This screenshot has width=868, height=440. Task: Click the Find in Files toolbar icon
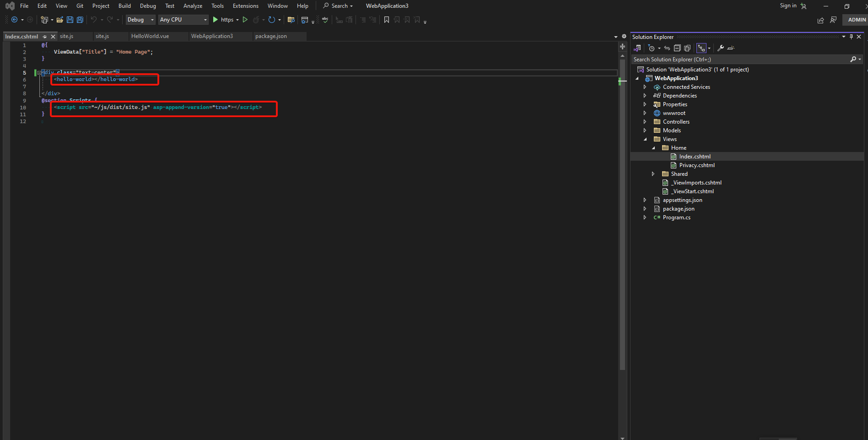coord(291,20)
